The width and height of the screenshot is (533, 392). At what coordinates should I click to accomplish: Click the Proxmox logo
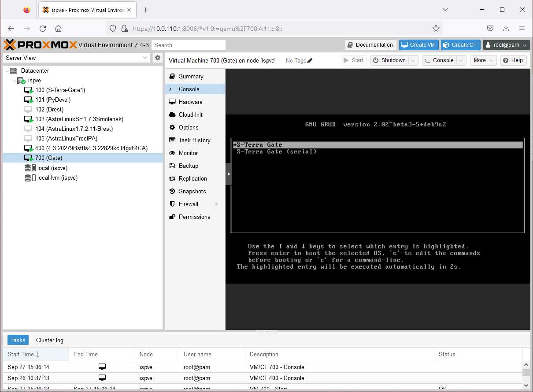click(40, 45)
